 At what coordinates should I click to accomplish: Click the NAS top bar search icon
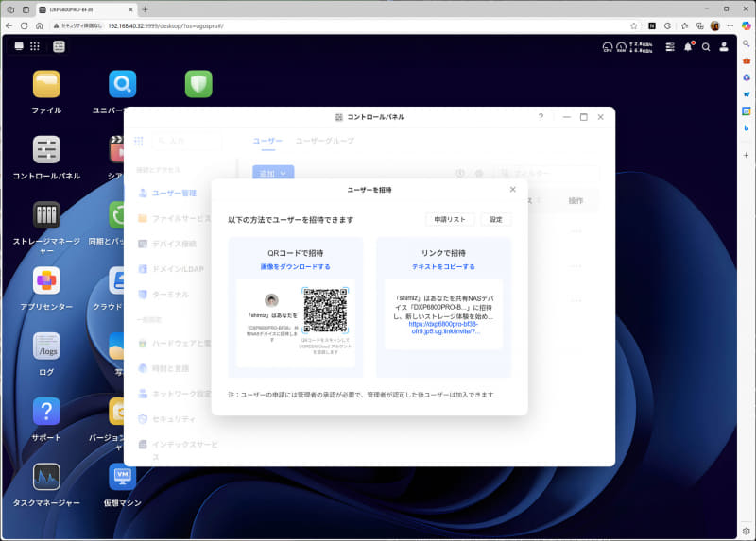706,47
